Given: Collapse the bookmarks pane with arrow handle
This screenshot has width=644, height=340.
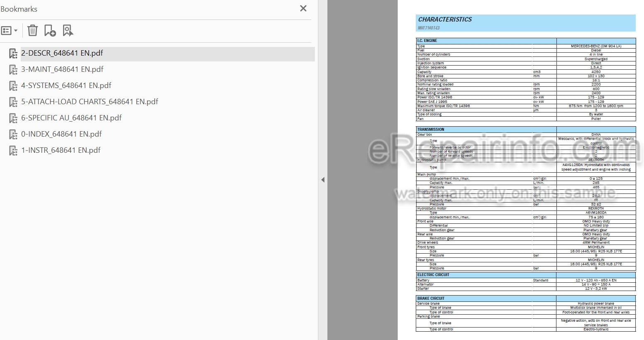Looking at the screenshot, I should 323,180.
